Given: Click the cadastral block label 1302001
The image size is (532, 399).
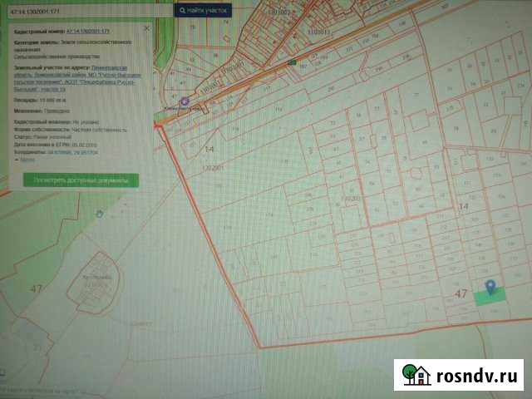Looking at the screenshot, I should [214, 167].
